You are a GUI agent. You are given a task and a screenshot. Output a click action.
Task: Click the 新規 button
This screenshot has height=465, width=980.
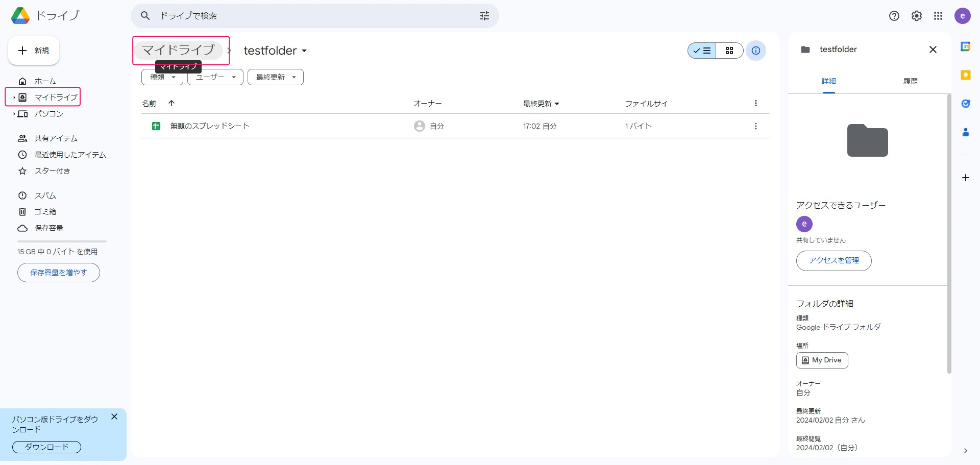(x=34, y=51)
